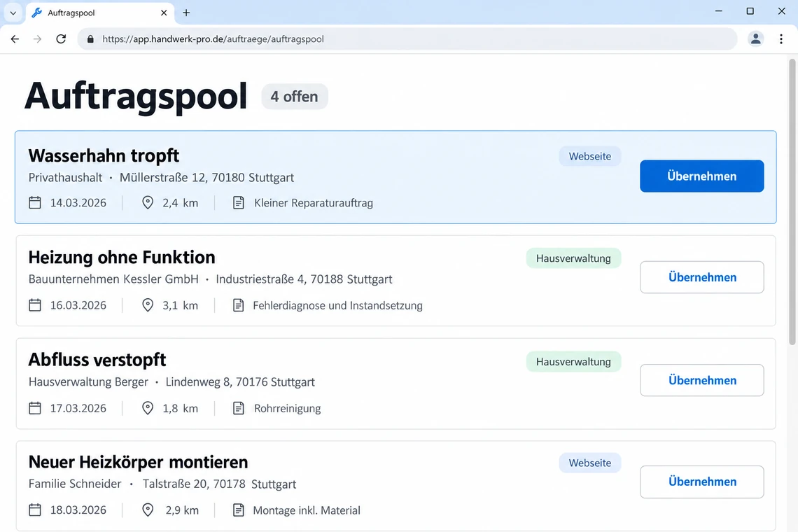
Task: Click the page vertical scrollbar
Action: point(792,202)
